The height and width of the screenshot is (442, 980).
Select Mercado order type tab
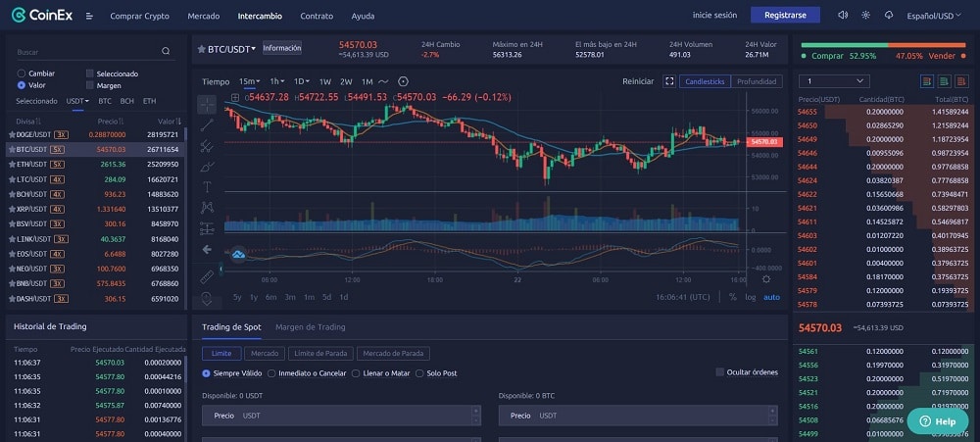tap(265, 353)
